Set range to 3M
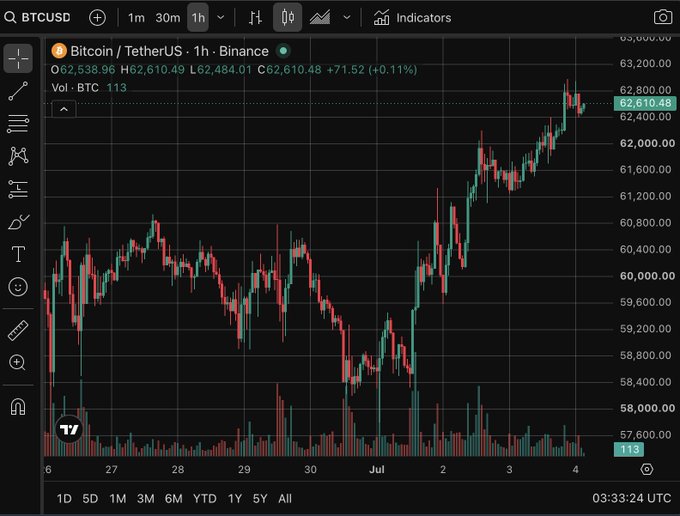Viewport: 680px width, 516px height. coord(145,499)
